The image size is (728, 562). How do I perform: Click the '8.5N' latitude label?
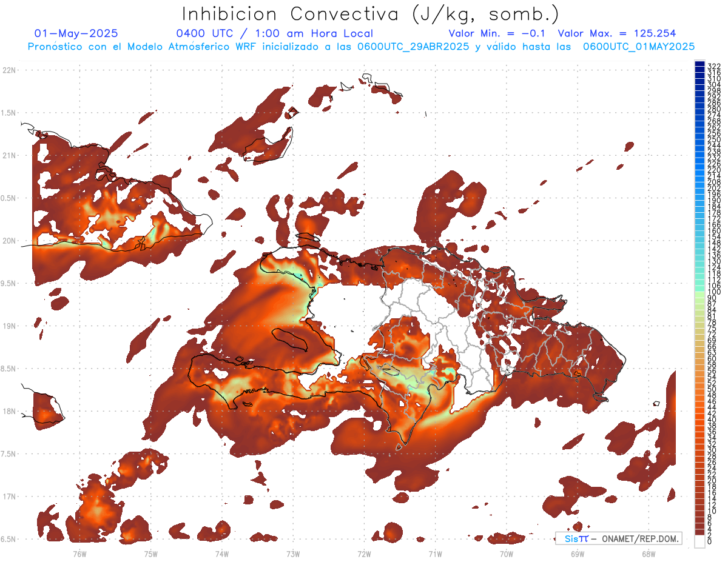8,369
